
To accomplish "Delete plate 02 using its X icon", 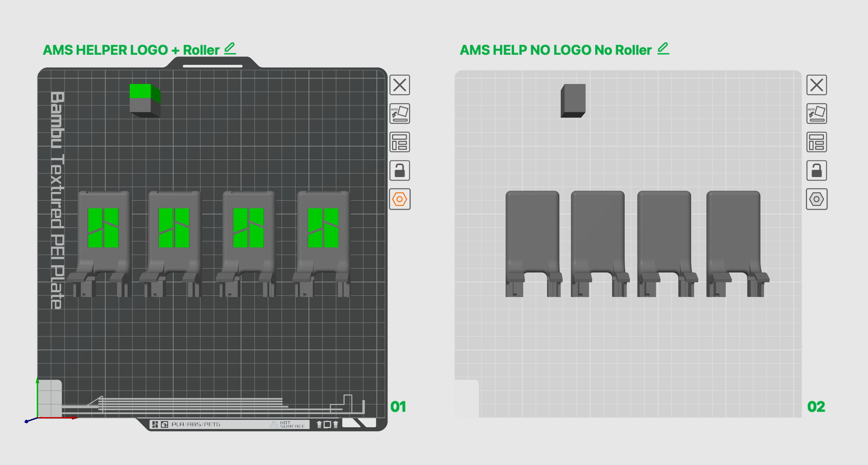I will 817,85.
